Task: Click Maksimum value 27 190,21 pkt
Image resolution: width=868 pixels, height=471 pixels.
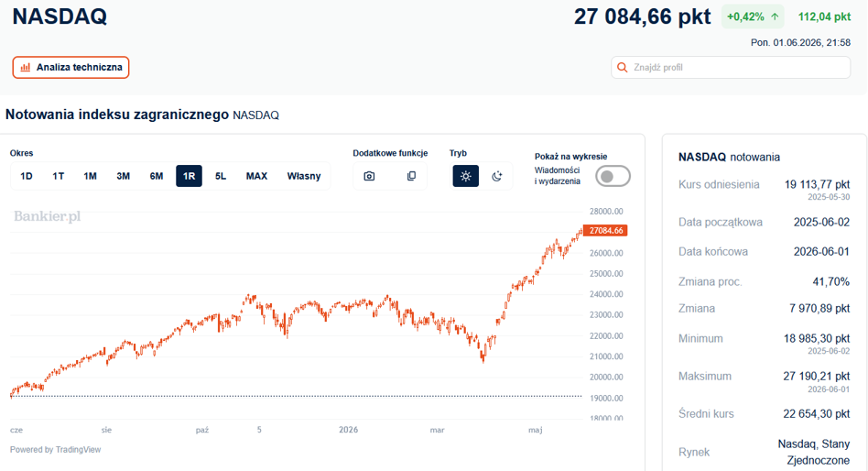Action: (x=817, y=377)
